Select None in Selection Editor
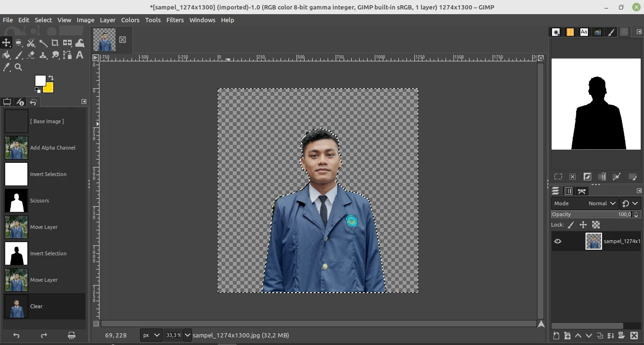 [x=572, y=177]
